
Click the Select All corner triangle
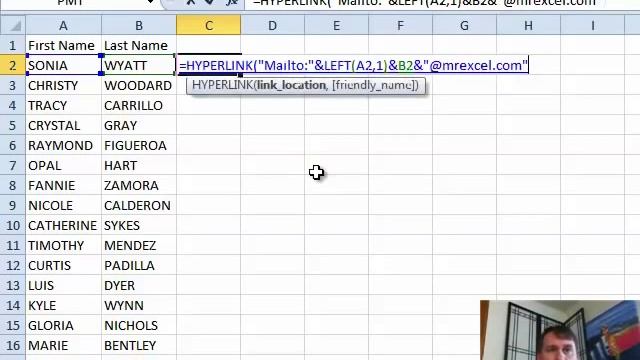click(13, 26)
